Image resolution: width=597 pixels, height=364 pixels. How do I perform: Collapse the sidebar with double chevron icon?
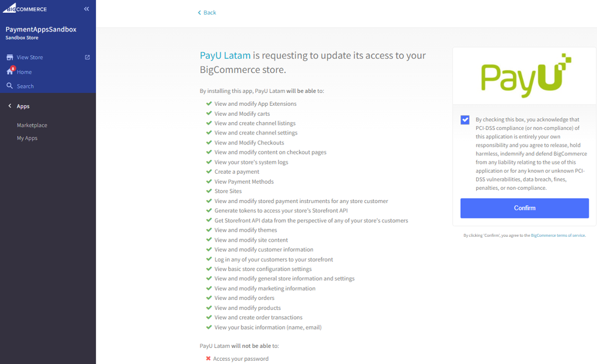[86, 9]
